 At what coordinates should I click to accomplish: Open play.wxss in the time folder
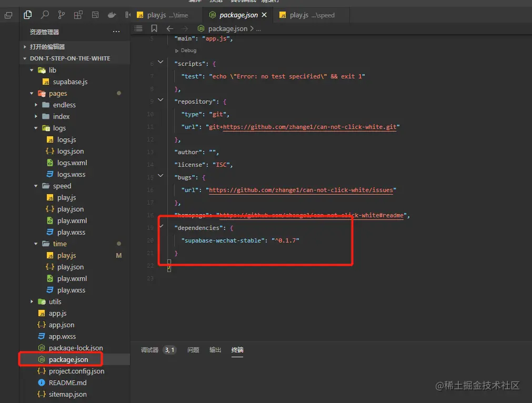click(71, 290)
